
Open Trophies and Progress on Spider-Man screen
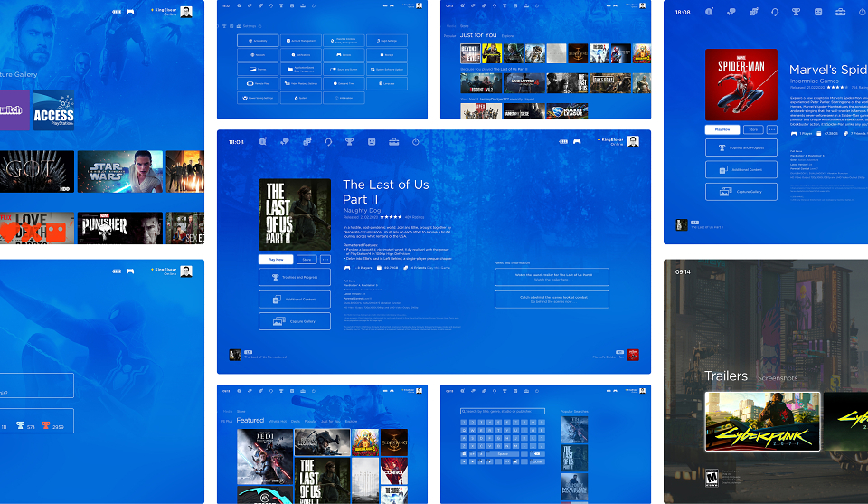point(741,147)
